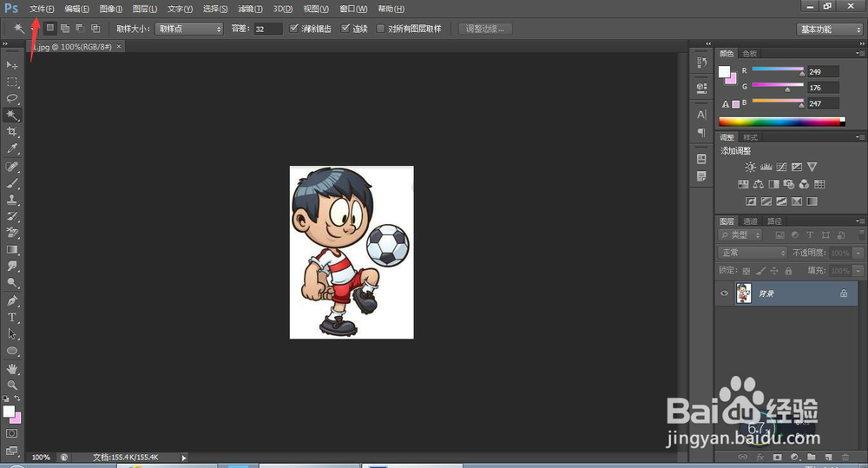The image size is (868, 468).
Task: Open the History panel icon
Action: coord(701,63)
